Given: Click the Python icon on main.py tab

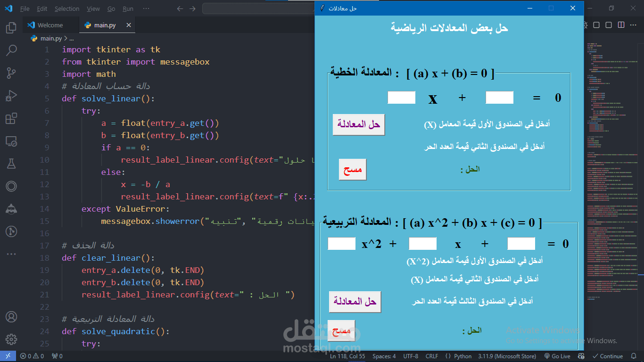Looking at the screenshot, I should point(88,25).
